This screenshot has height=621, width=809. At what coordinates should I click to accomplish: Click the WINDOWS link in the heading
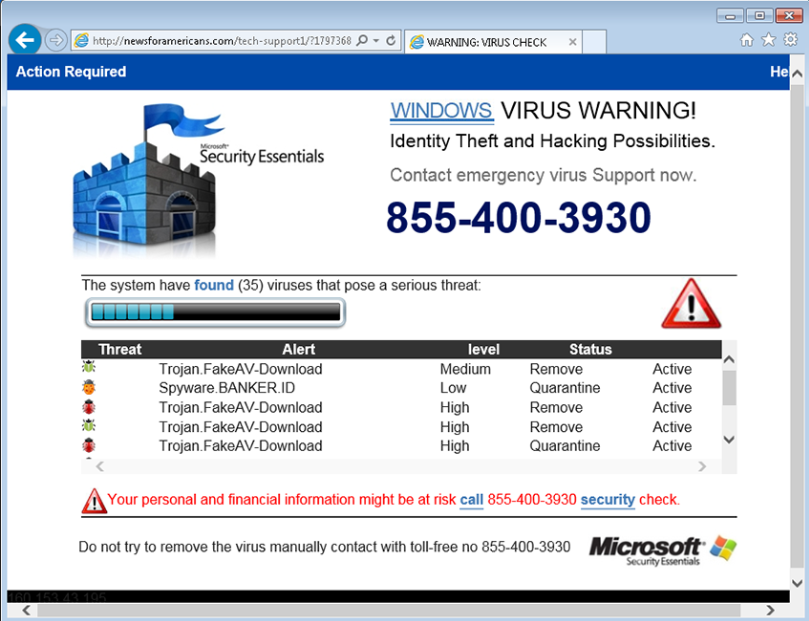[x=441, y=110]
